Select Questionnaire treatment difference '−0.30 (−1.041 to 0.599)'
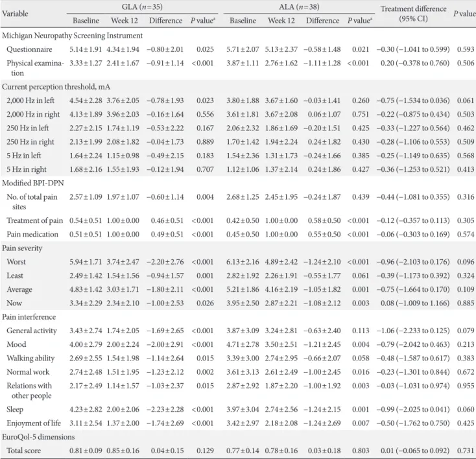The height and width of the screenshot is (459, 476). (413, 49)
